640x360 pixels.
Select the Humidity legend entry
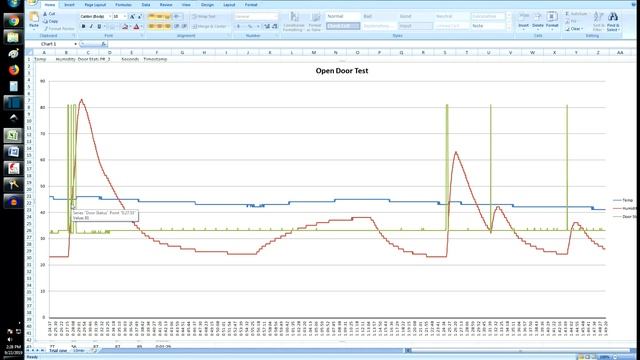[x=624, y=208]
